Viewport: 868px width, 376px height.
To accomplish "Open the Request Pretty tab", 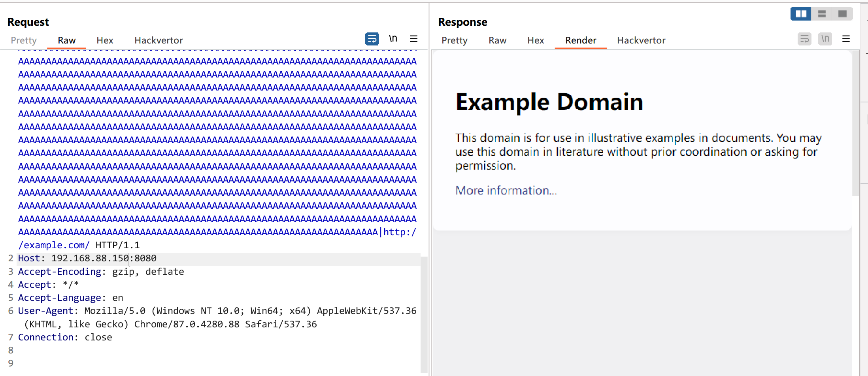I will 24,40.
